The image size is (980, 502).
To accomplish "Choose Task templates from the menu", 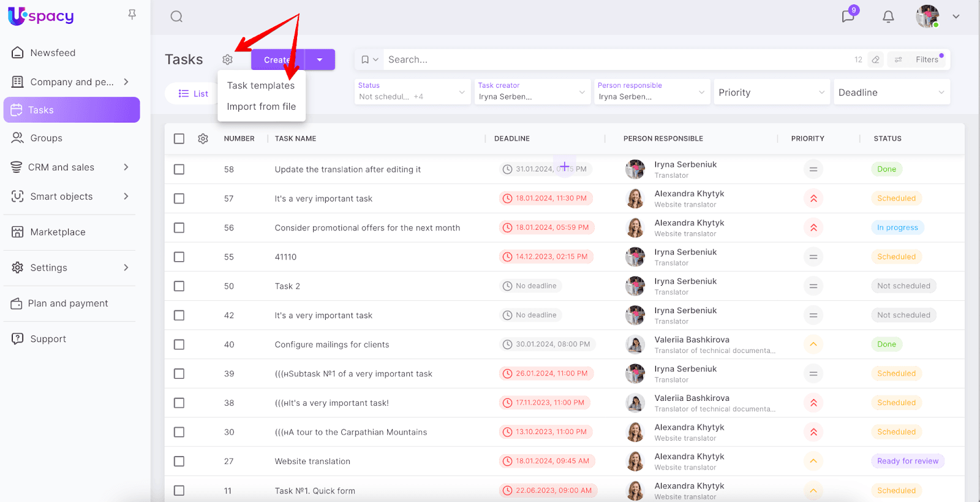I will [261, 86].
